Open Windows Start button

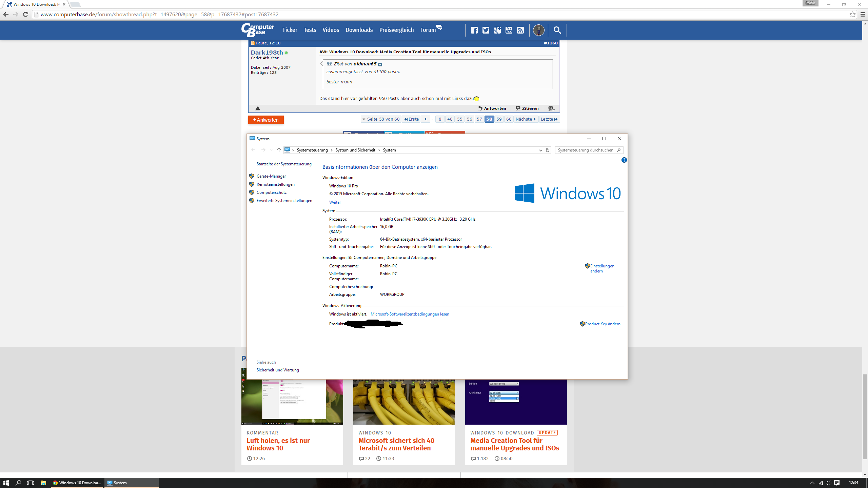point(6,483)
